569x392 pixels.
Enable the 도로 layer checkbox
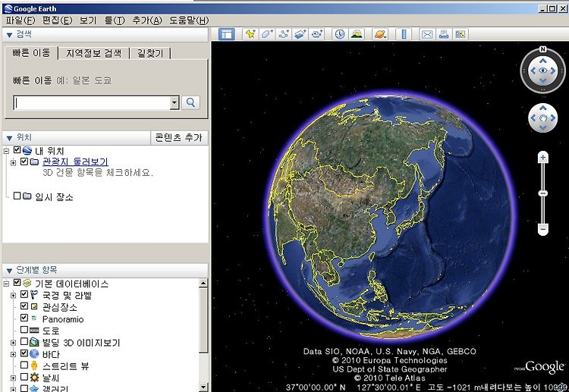click(24, 330)
